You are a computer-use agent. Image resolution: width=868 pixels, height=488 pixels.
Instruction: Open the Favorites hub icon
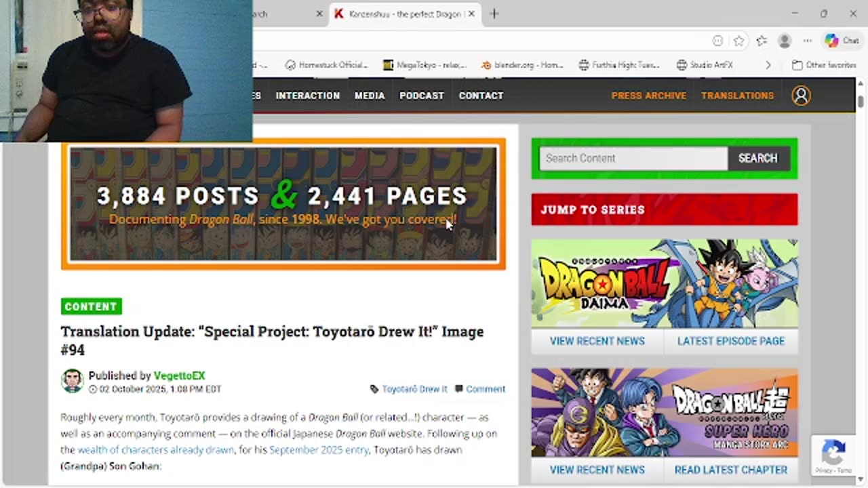coord(762,41)
